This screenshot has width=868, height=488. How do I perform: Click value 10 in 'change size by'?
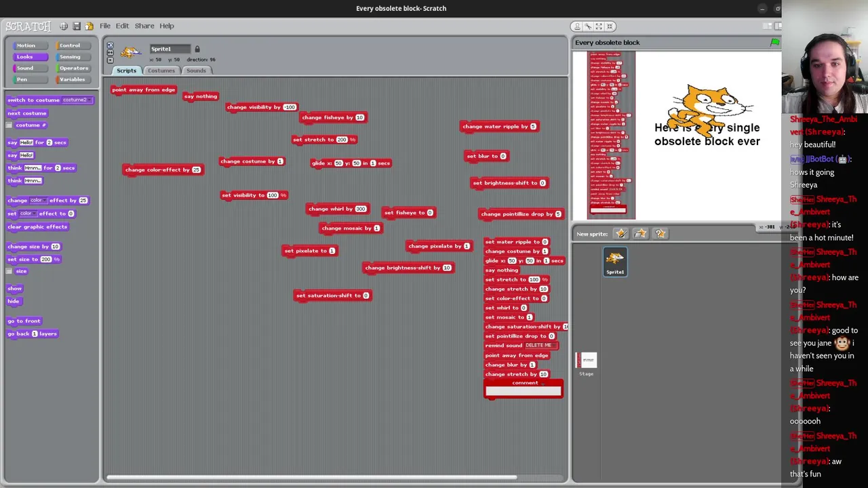(55, 247)
